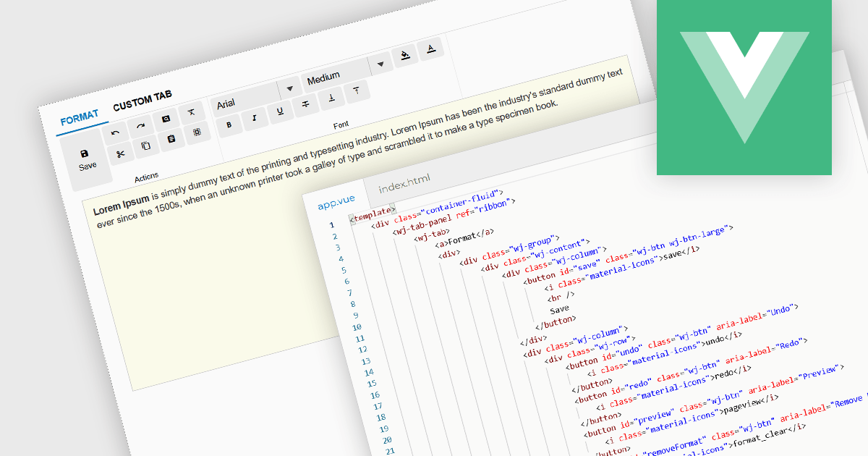
Task: Open the page Preview icon
Action: pos(166,119)
